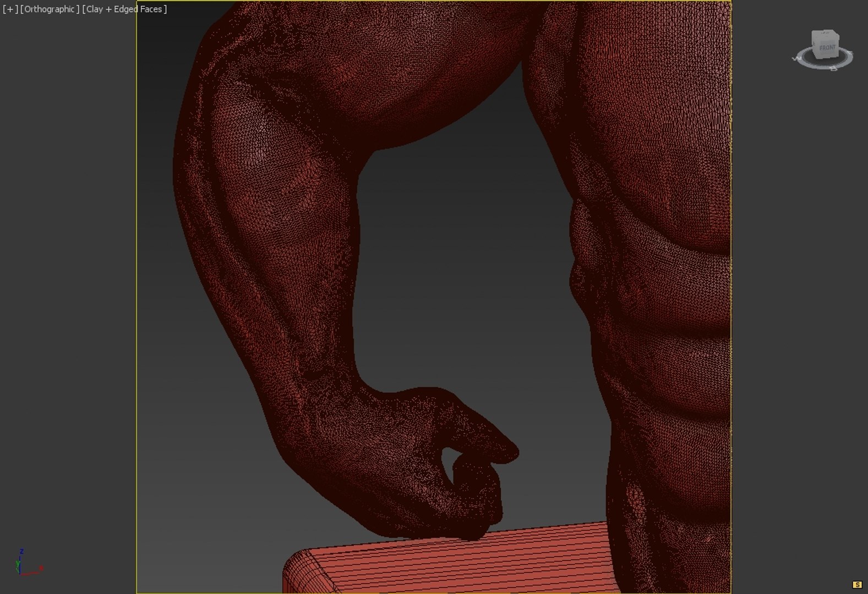Click the yellow S indicator icon
Image resolution: width=868 pixels, height=594 pixels.
[857, 585]
